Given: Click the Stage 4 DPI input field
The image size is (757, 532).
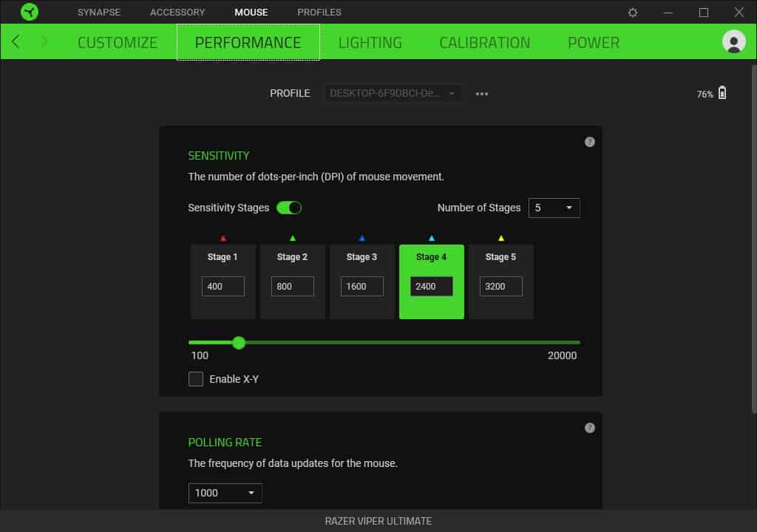Looking at the screenshot, I should tap(431, 286).
